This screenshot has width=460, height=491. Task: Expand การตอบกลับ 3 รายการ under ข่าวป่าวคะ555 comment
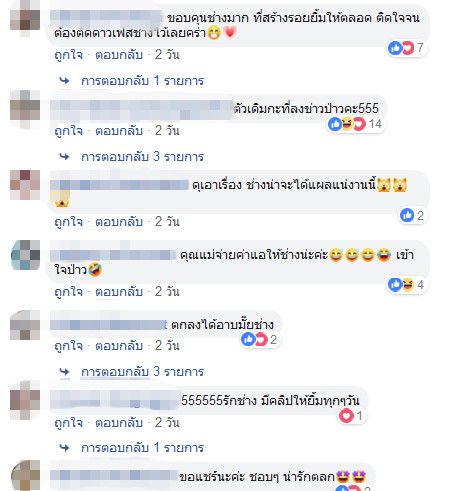point(142,156)
